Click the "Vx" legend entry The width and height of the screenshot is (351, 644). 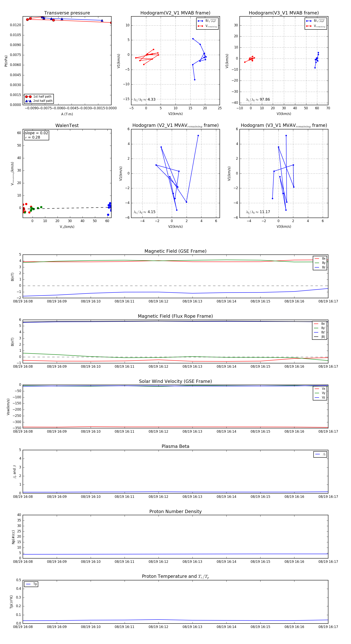320,389
